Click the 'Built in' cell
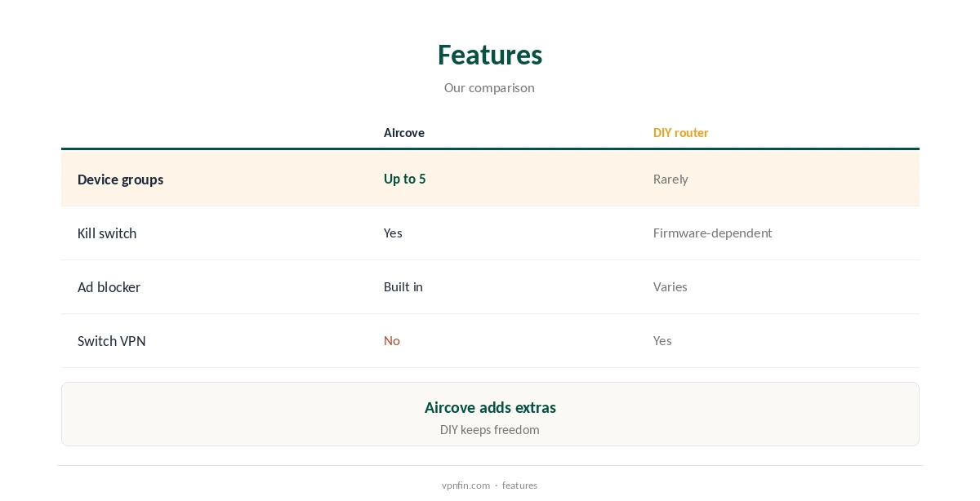Screen dimensions: 980x501 pyautogui.click(x=403, y=287)
